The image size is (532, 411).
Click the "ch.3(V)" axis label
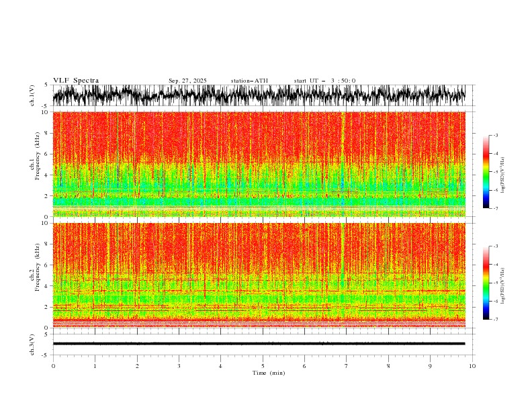(32, 345)
